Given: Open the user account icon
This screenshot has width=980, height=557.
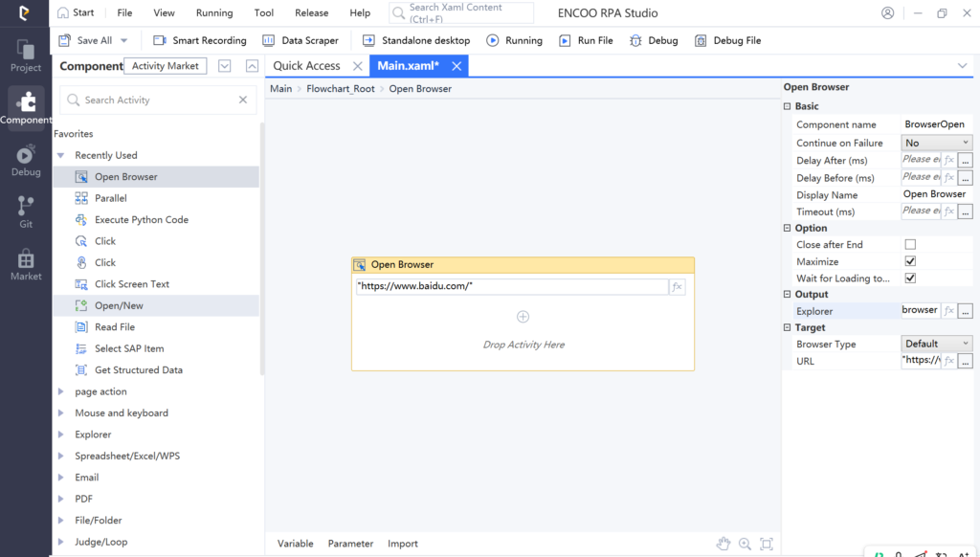Looking at the screenshot, I should [887, 12].
